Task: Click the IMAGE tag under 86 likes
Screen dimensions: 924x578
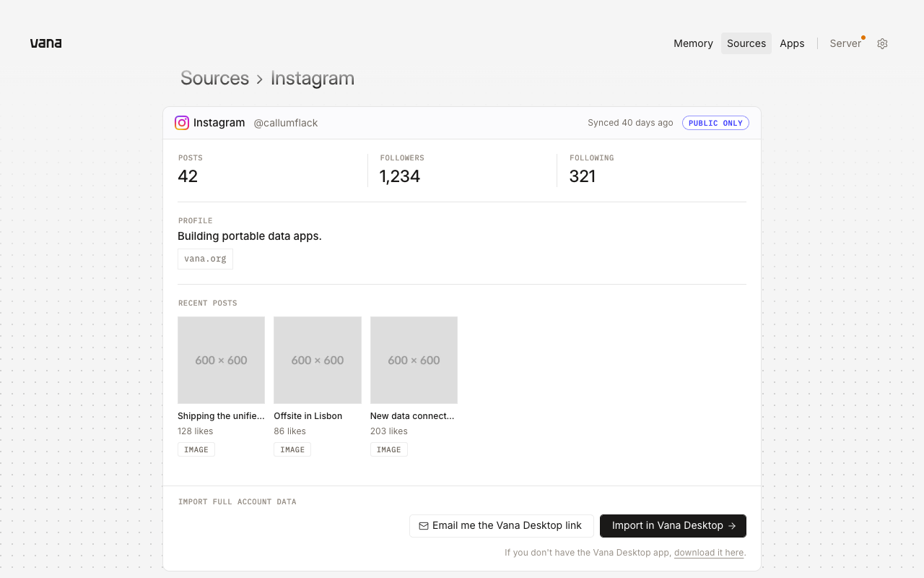Action: pos(292,449)
